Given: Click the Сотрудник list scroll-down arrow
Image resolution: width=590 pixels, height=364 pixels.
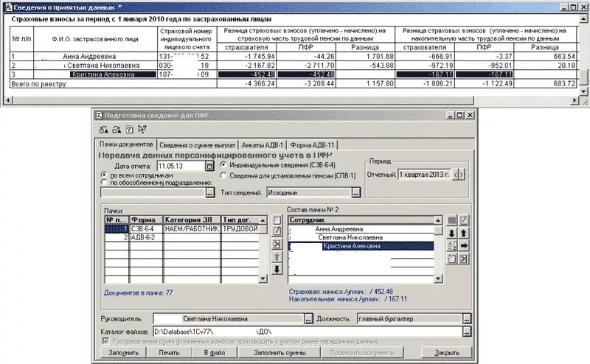Looking at the screenshot, I should (x=438, y=279).
